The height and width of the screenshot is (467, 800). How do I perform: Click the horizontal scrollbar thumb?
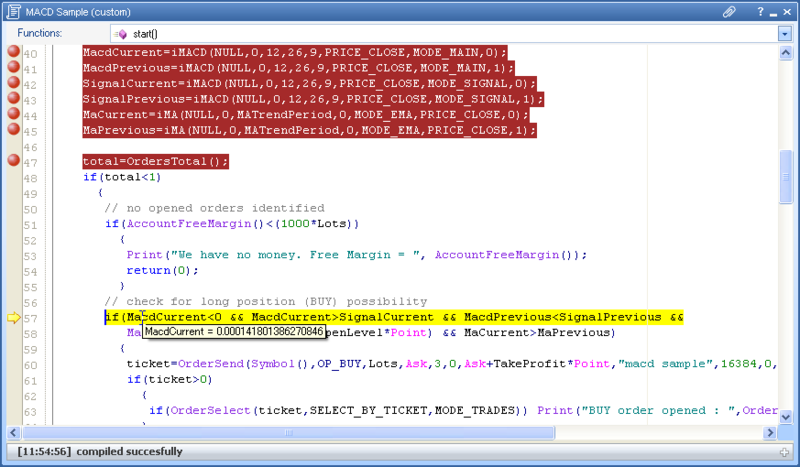[288, 433]
